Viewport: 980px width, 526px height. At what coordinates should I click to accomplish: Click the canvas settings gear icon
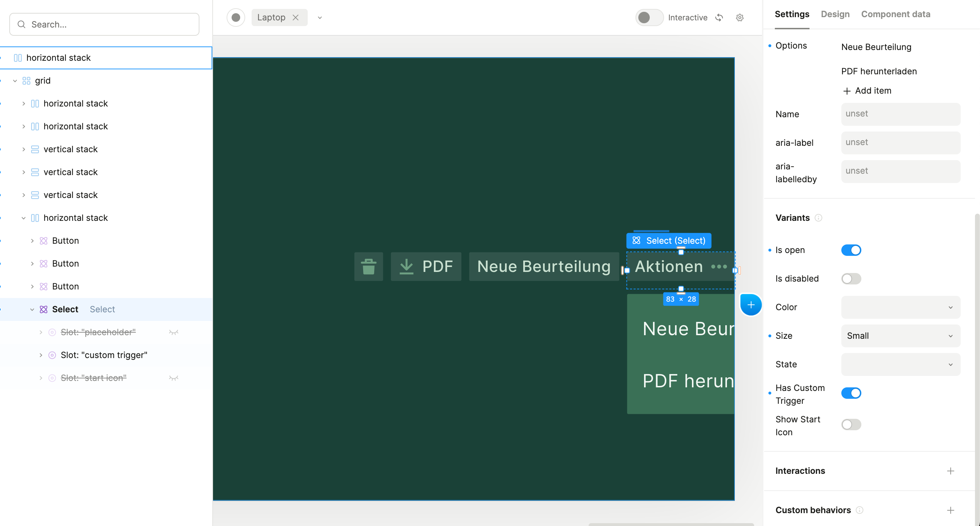coord(739,18)
